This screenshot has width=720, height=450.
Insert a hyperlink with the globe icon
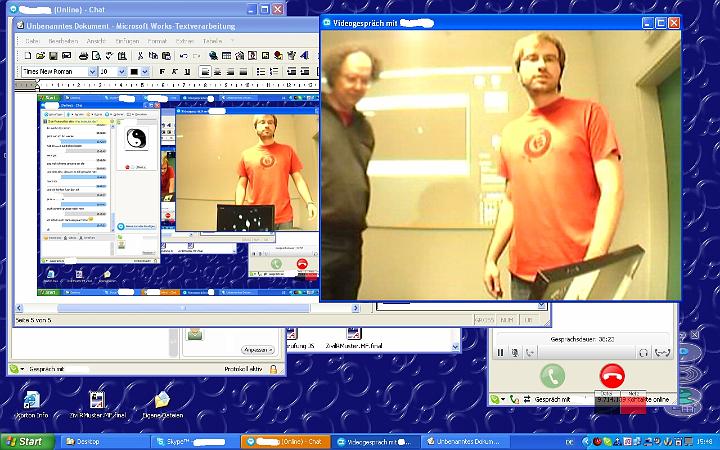click(x=213, y=56)
